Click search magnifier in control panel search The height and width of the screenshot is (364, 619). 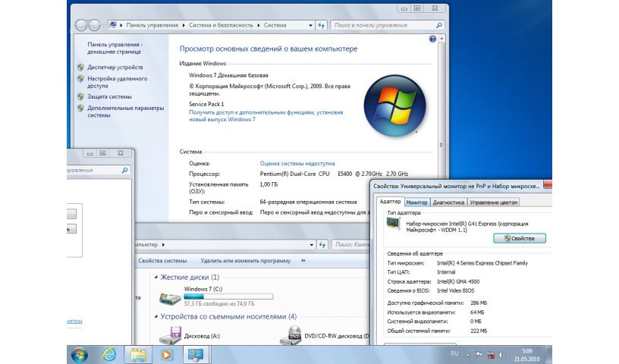[x=439, y=25]
